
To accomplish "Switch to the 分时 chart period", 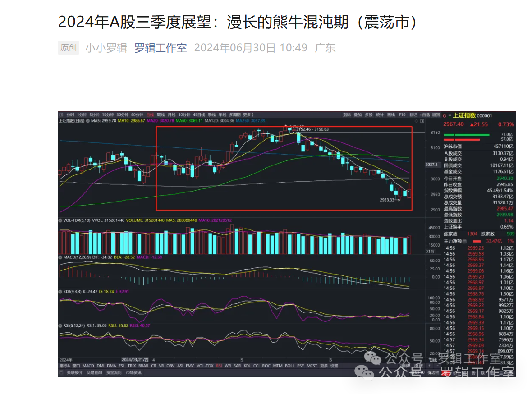I will click(70, 115).
